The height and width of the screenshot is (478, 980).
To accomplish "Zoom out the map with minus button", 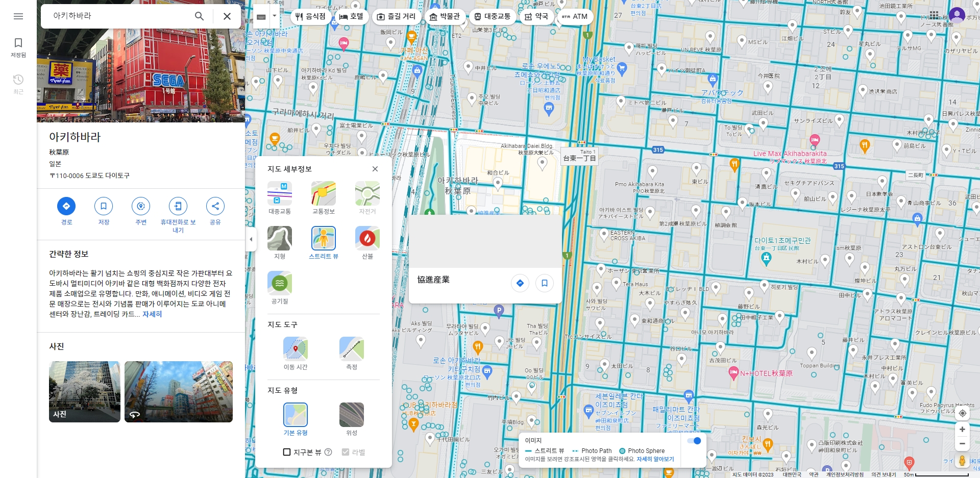I will point(962,444).
